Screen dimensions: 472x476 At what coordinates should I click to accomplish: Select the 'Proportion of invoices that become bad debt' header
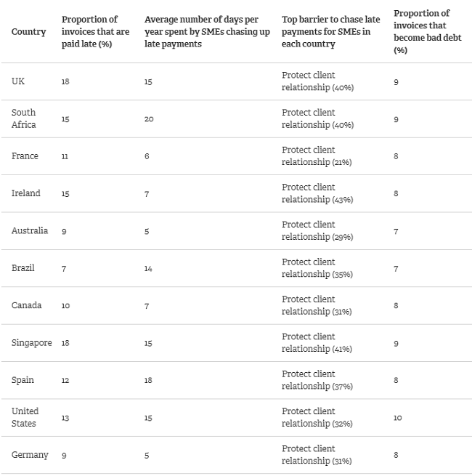pos(422,32)
